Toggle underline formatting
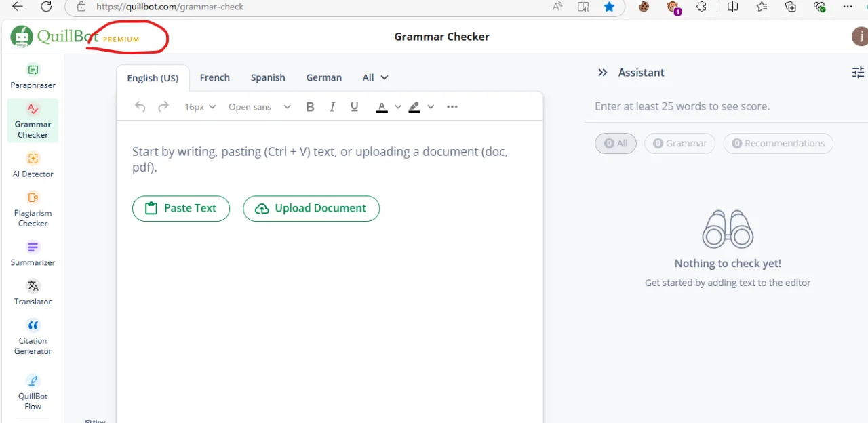The image size is (868, 423). tap(354, 106)
